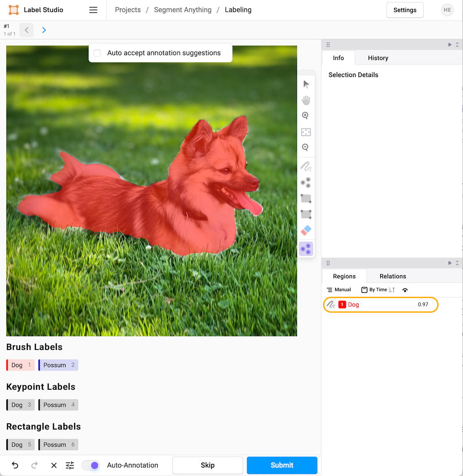This screenshot has width=463, height=476.
Task: Collapse the Regions panel using its chevrons
Action: tap(457, 263)
